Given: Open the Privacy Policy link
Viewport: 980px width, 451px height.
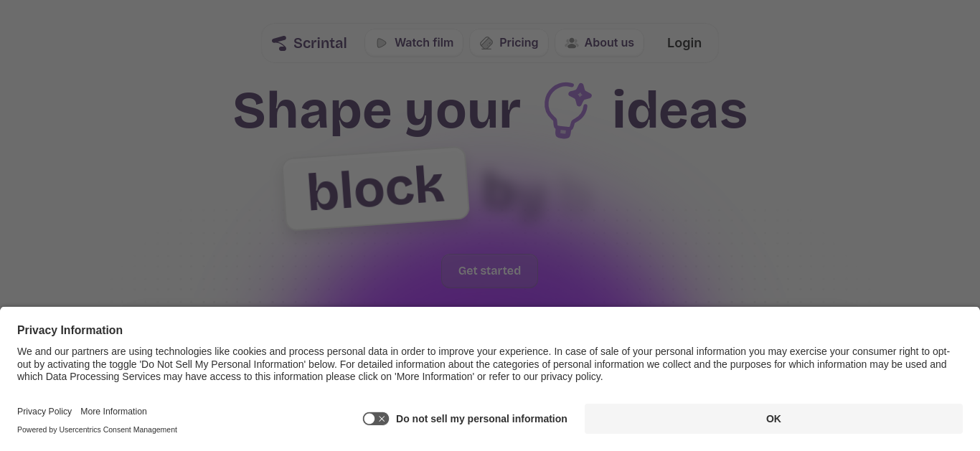Looking at the screenshot, I should pyautogui.click(x=44, y=412).
